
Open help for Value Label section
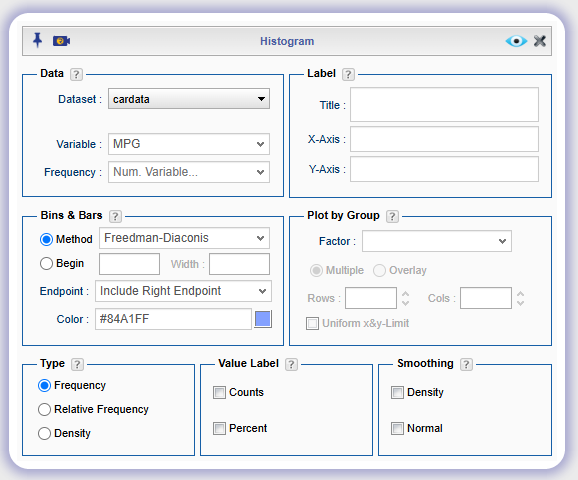click(x=291, y=364)
